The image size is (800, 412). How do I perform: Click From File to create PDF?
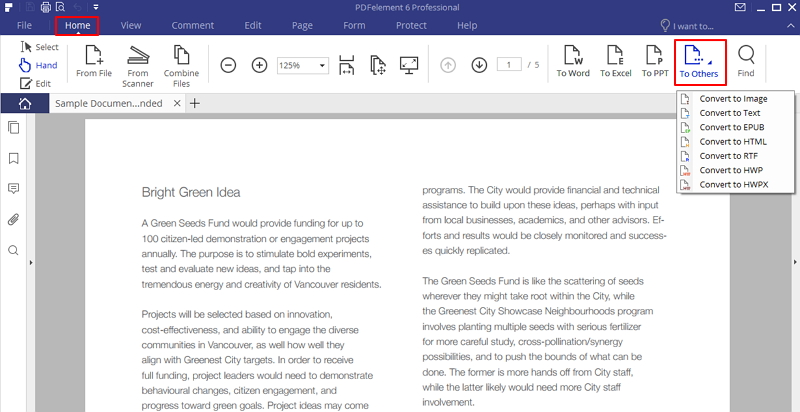coord(94,62)
